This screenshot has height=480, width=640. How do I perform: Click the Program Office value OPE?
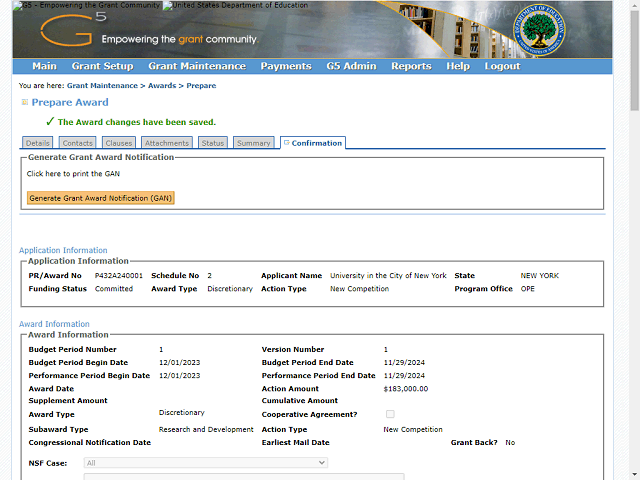click(x=527, y=289)
